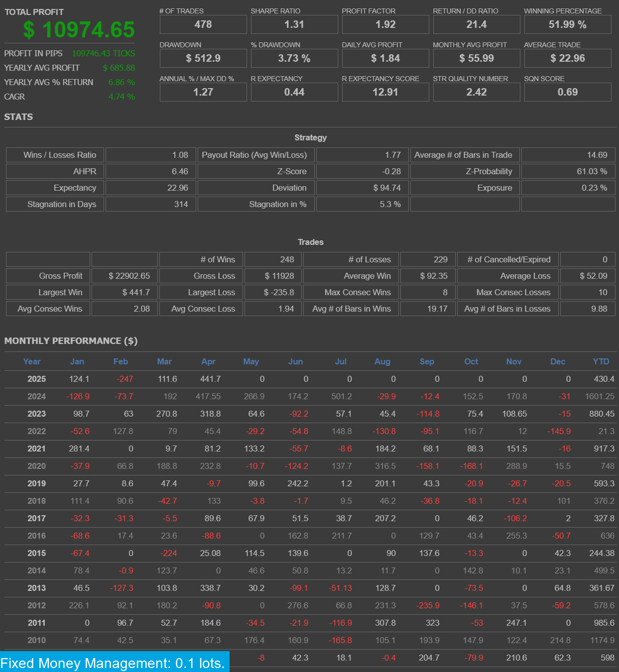Viewport: 619px width, 672px height.
Task: Click the Return / DD ratio value 21.4
Action: 477,24
